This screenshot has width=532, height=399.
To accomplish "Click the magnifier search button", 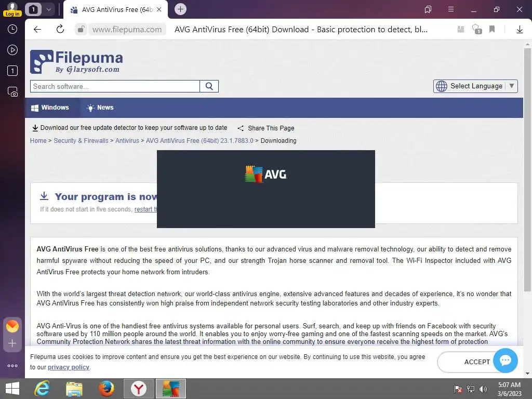I will tap(209, 86).
